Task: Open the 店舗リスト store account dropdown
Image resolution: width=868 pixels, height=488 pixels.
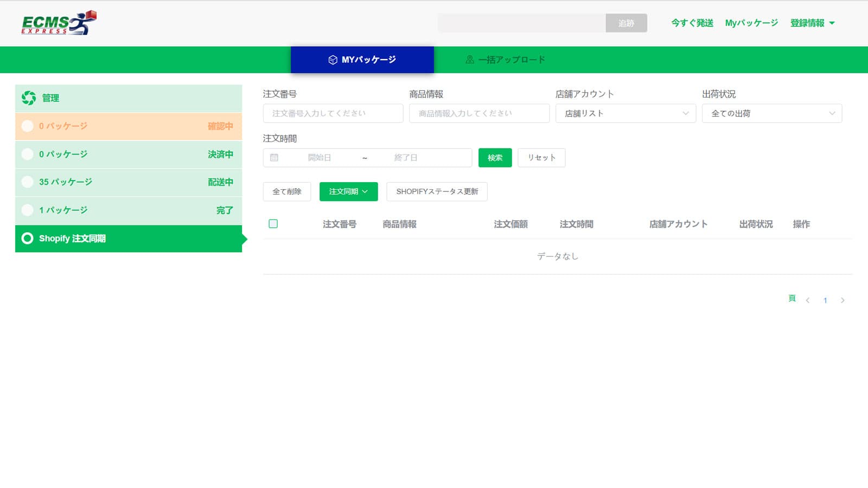Action: pos(625,113)
